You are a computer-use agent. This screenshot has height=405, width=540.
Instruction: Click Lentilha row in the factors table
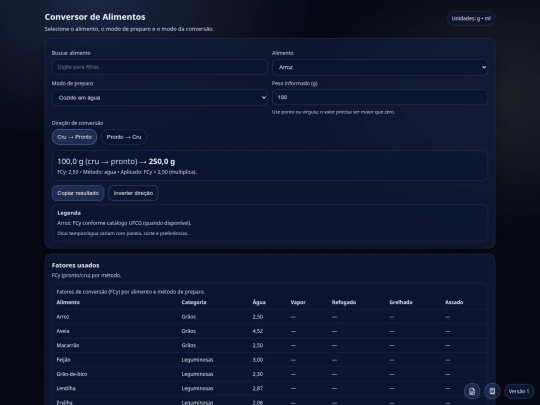270,388
